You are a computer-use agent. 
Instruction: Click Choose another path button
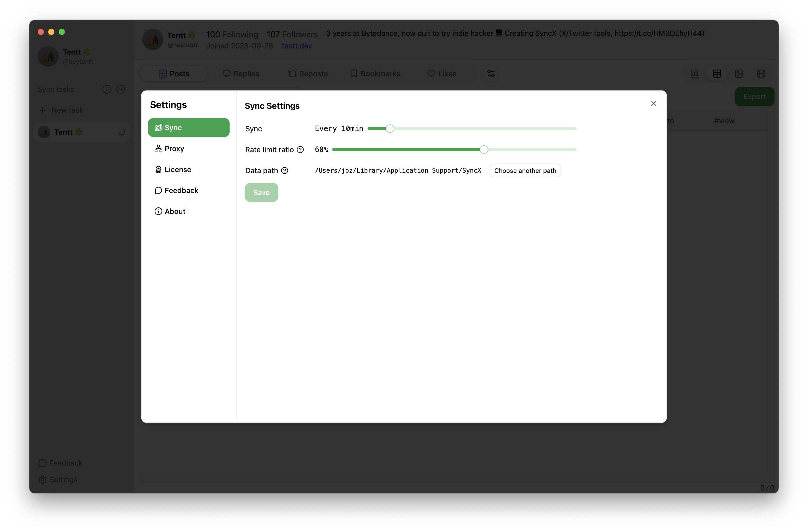point(525,170)
